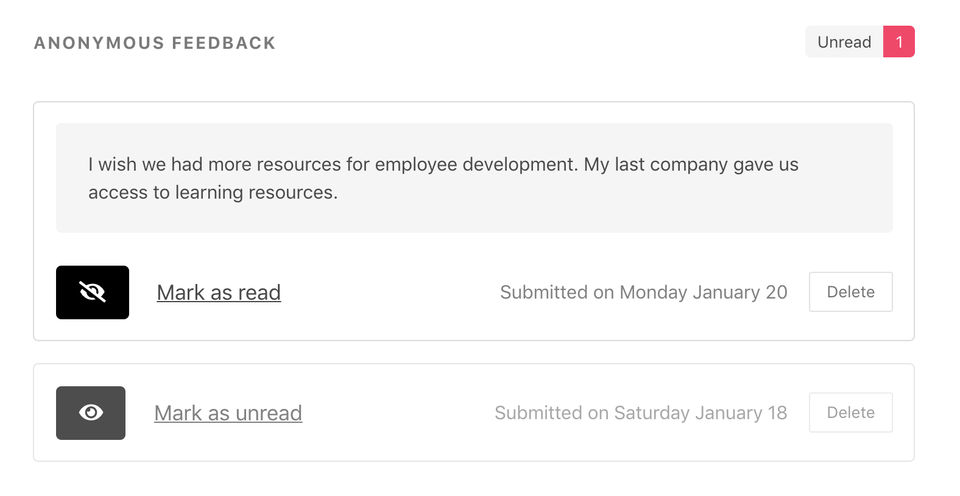Image resolution: width=960 pixels, height=496 pixels.
Task: Click the Submitted on Monday January 20 date
Action: point(643,292)
